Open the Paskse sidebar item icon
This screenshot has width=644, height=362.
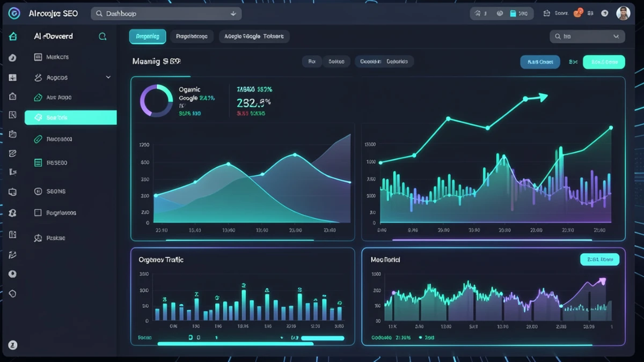(38, 238)
